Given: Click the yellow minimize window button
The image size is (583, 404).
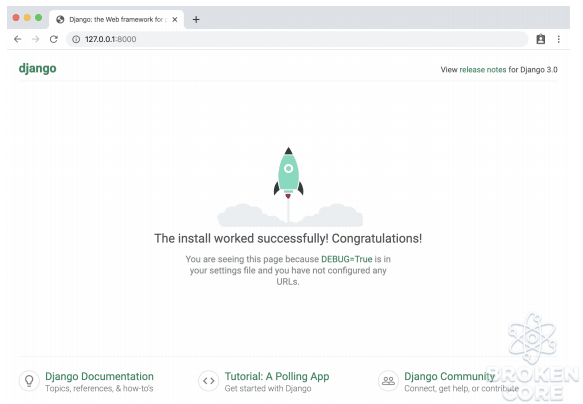Looking at the screenshot, I should point(27,17).
